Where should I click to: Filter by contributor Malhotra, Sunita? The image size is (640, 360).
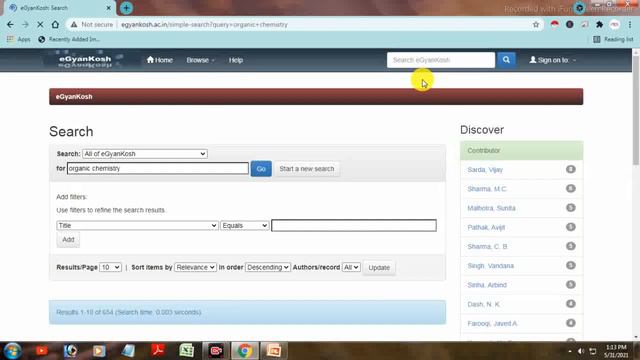(491, 208)
